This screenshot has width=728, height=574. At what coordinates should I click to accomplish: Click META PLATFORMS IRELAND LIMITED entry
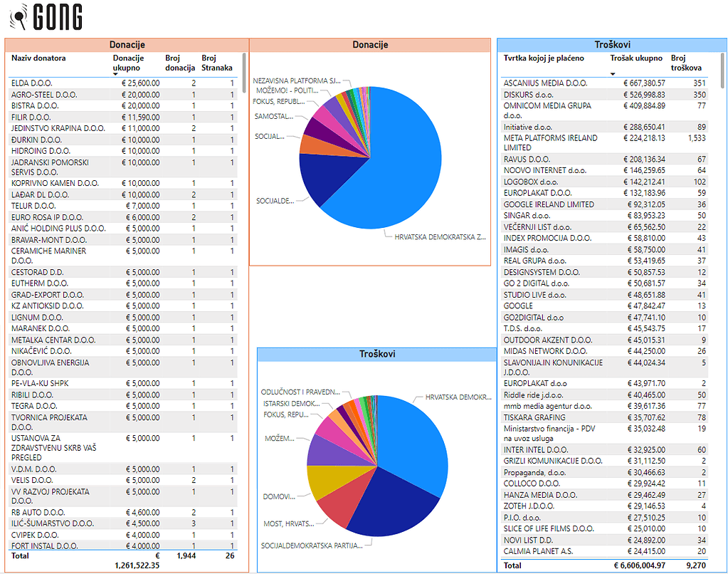point(550,142)
